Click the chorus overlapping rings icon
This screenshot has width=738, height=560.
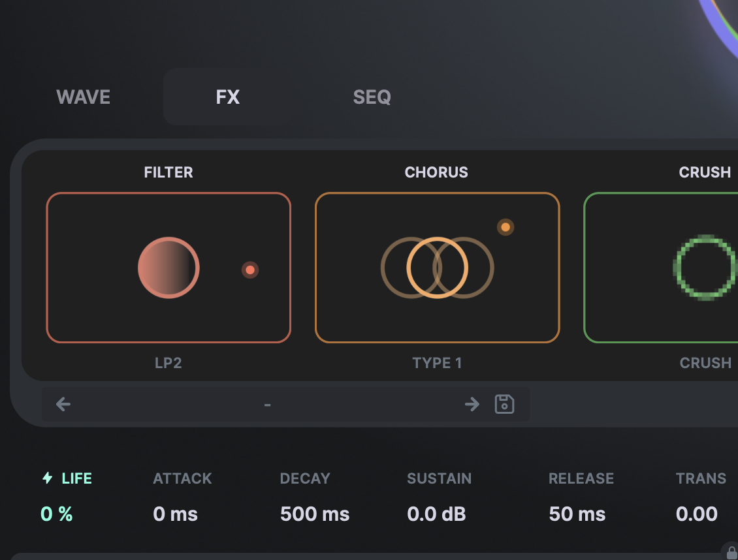click(437, 268)
